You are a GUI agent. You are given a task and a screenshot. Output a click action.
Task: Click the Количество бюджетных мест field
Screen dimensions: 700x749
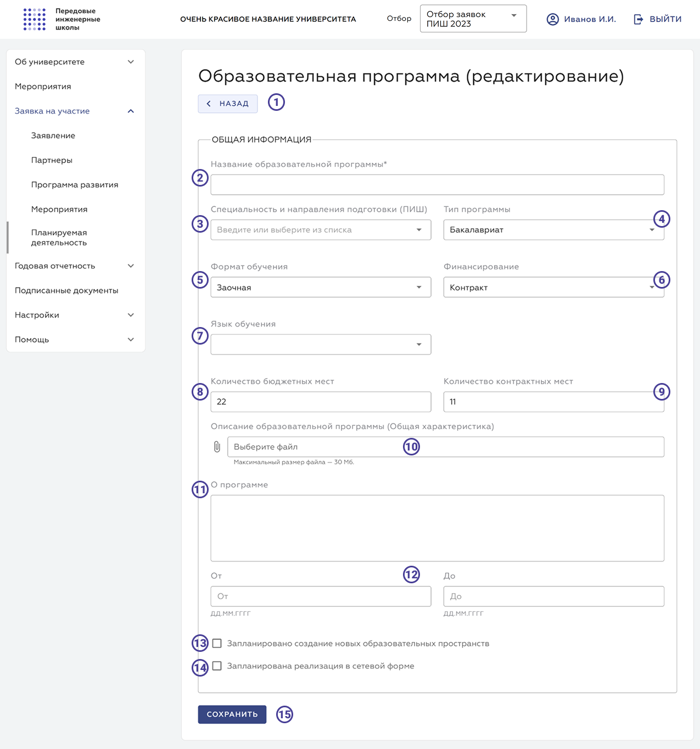[321, 402]
